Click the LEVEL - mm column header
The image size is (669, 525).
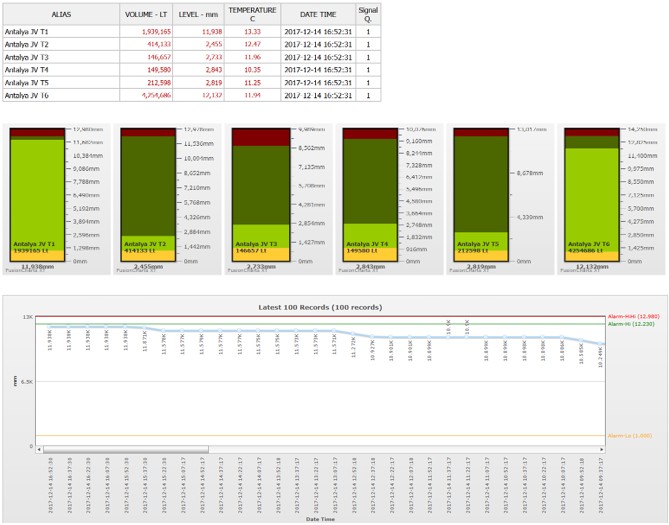tap(198, 13)
